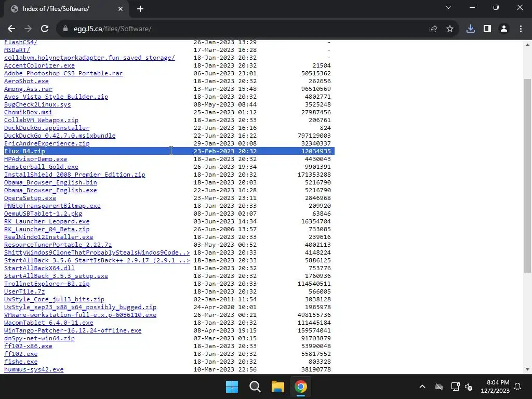Screen dimensions: 532x399
Task: Open the MSDaRT/ folder link
Action: pyautogui.click(x=17, y=50)
